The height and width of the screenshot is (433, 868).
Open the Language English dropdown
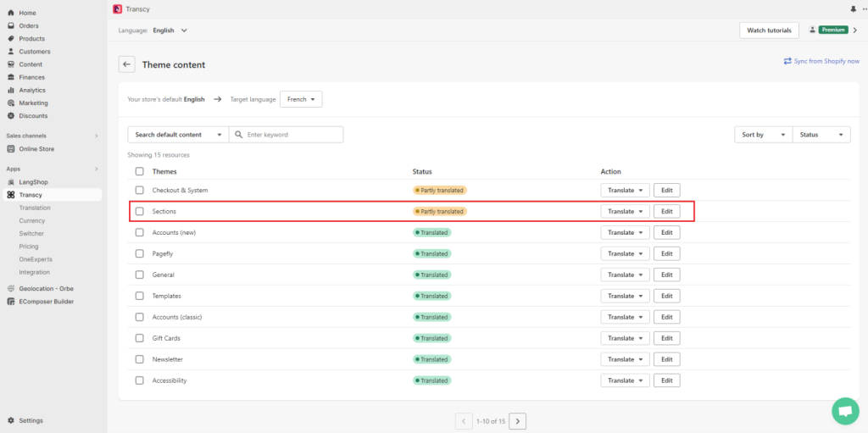(x=170, y=31)
